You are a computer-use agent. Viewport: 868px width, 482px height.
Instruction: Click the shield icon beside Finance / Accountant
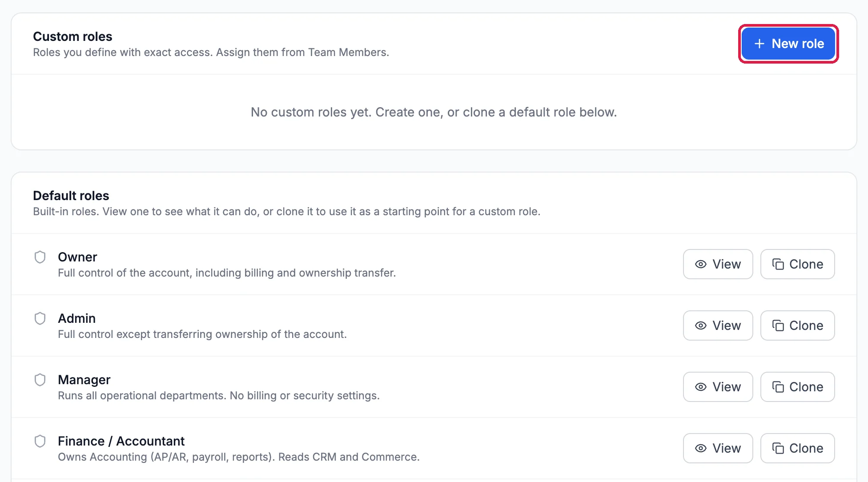[x=40, y=441]
